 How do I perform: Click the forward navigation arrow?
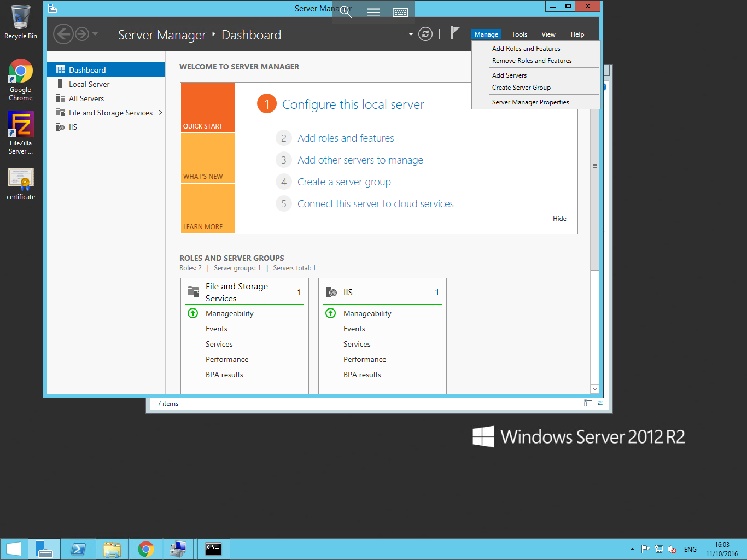pos(82,34)
